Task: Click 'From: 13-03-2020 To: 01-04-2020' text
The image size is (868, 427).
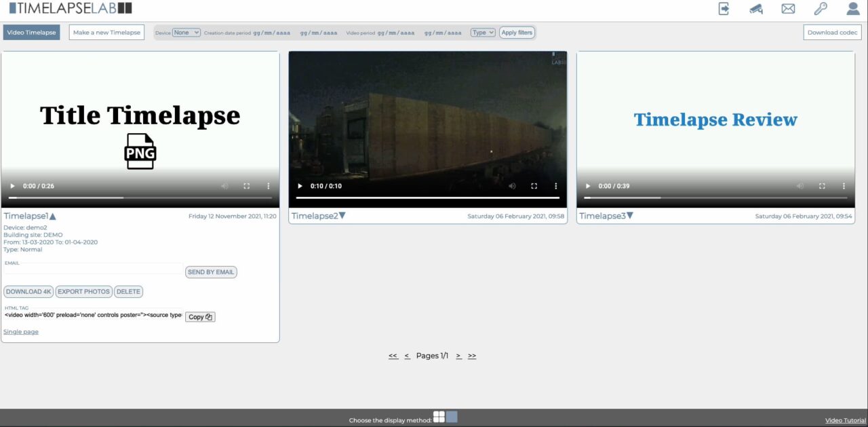Action: pos(51,242)
